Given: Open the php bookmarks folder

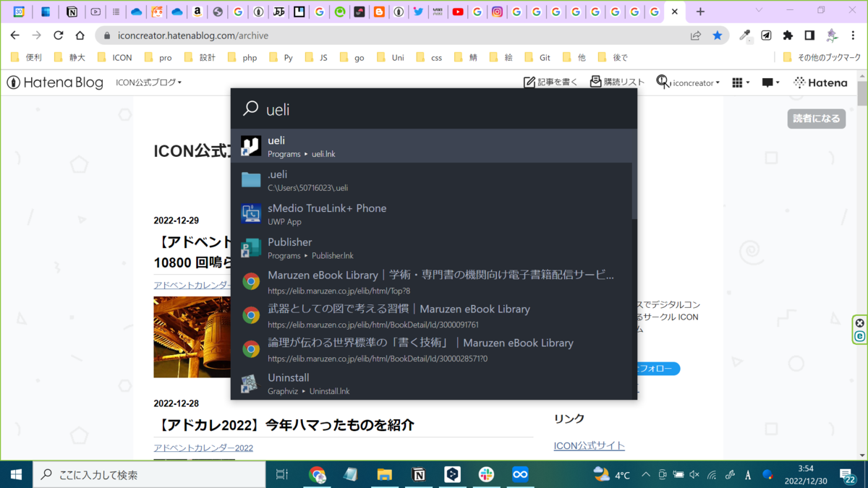Looking at the screenshot, I should click(x=242, y=57).
